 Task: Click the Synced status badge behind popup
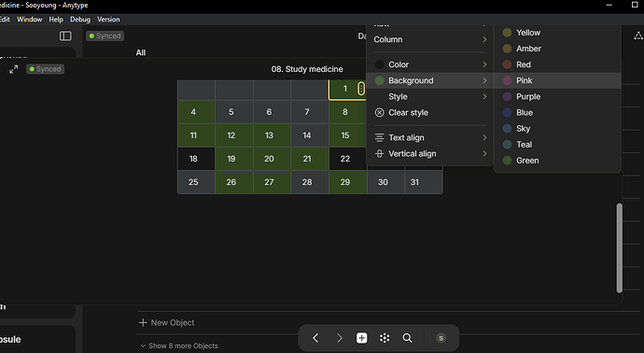click(x=105, y=36)
